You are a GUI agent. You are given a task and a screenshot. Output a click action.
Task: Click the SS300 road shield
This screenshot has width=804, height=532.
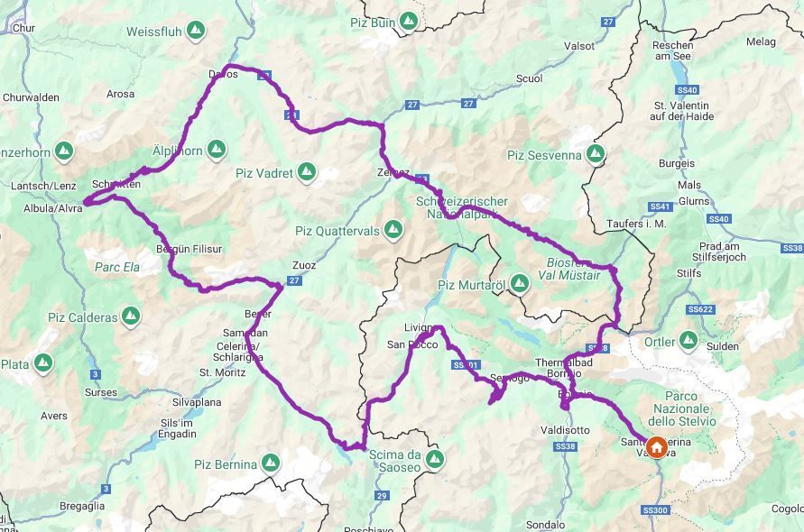655,510
